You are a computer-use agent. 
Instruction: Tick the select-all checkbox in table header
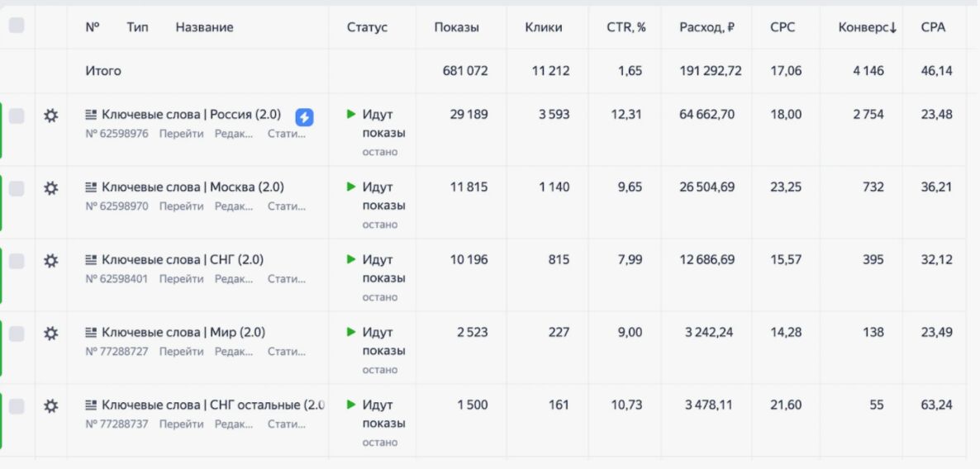[17, 26]
